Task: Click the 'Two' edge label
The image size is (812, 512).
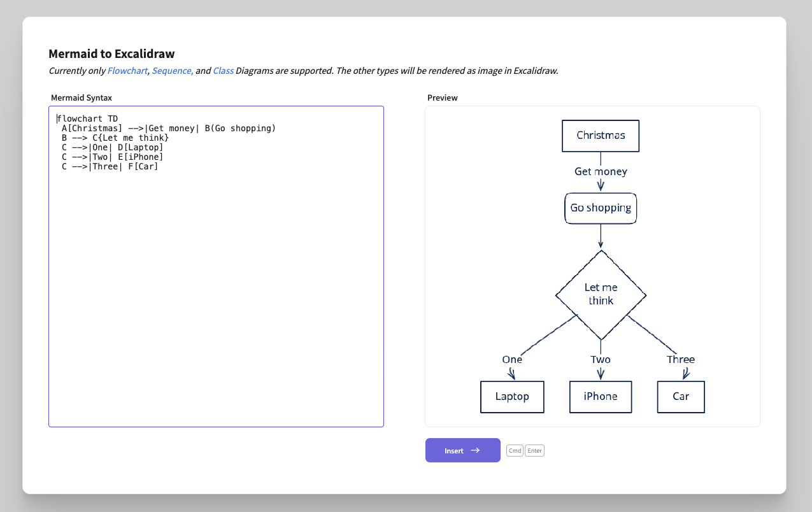Action: click(601, 360)
